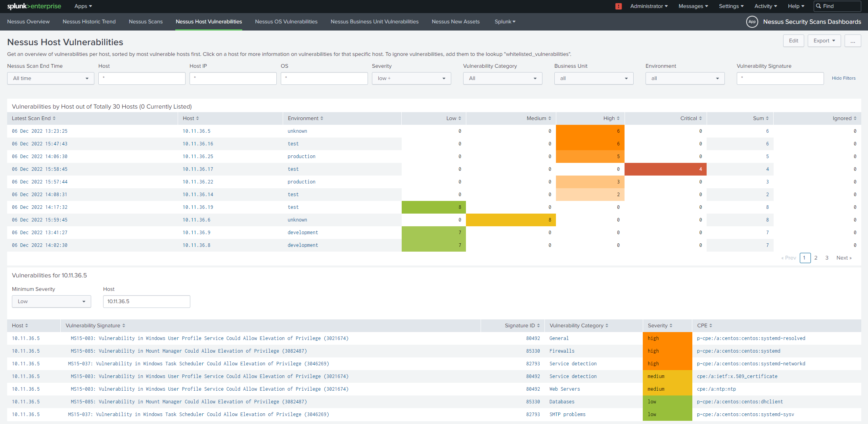Click the Next page link
The width and height of the screenshot is (868, 424).
pyautogui.click(x=844, y=258)
